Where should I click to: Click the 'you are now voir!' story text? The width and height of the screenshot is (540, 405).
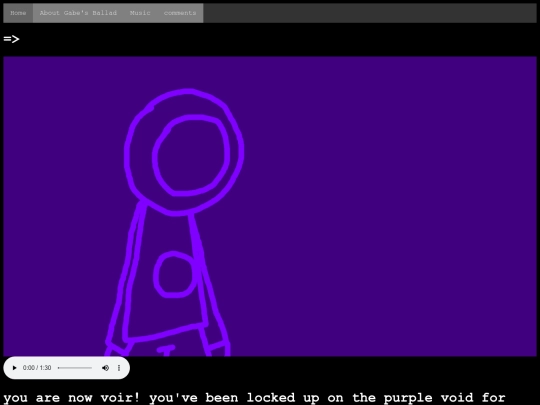(x=72, y=398)
